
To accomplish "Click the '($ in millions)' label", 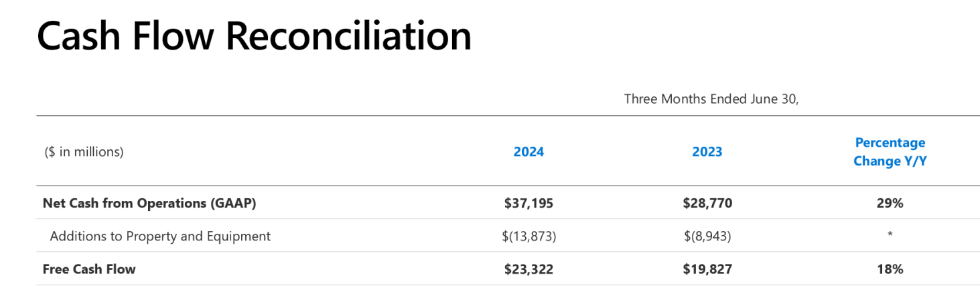I will (x=84, y=152).
